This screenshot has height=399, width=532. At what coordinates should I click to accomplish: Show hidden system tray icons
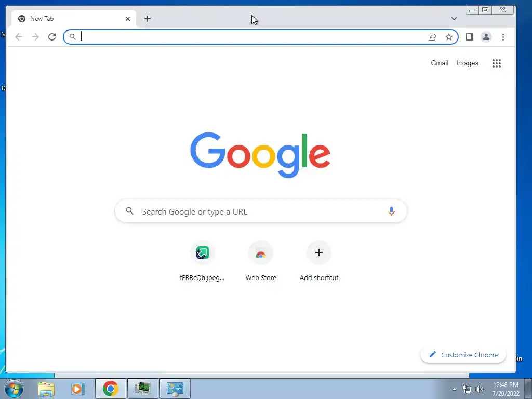[454, 389]
